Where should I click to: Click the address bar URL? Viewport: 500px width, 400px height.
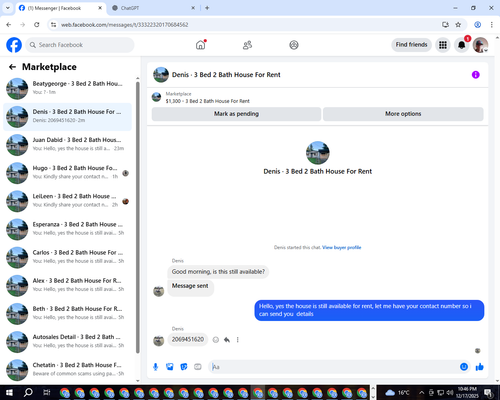tap(125, 25)
